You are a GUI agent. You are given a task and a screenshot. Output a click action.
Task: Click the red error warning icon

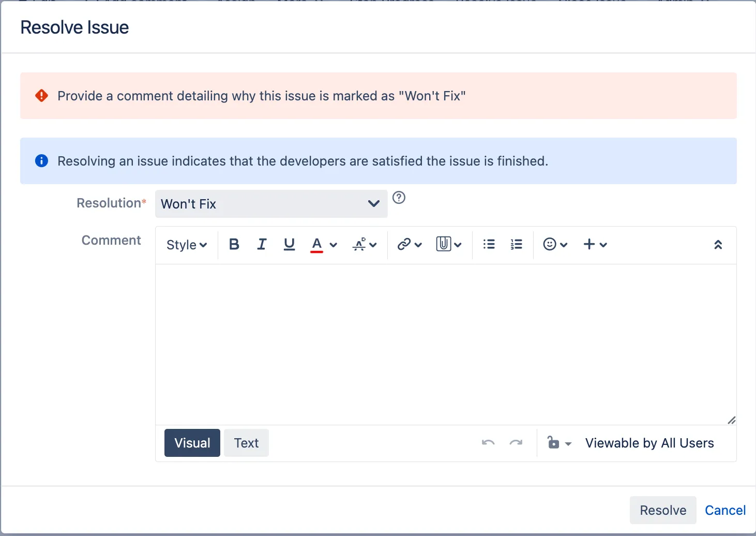tap(41, 96)
